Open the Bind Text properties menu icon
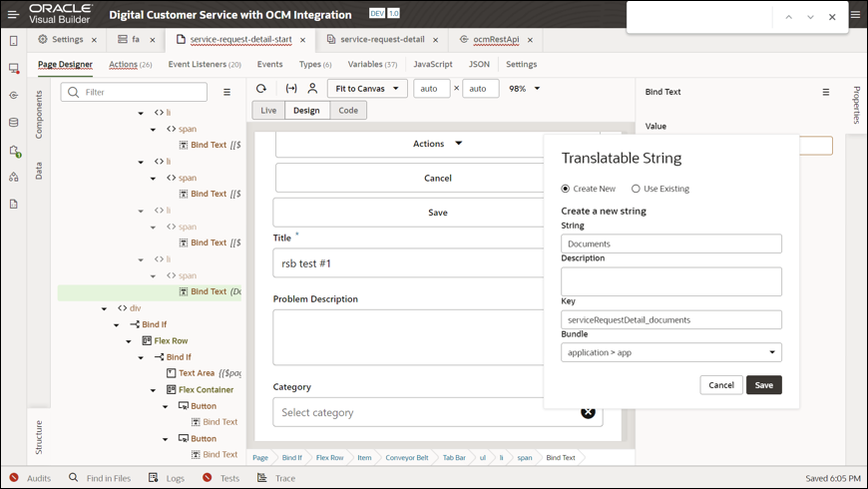Image resolution: width=868 pixels, height=489 pixels. [826, 92]
